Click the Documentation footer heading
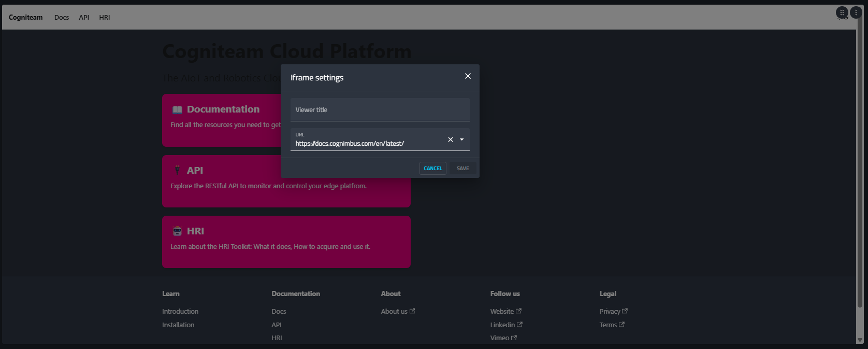The height and width of the screenshot is (349, 868). click(296, 294)
